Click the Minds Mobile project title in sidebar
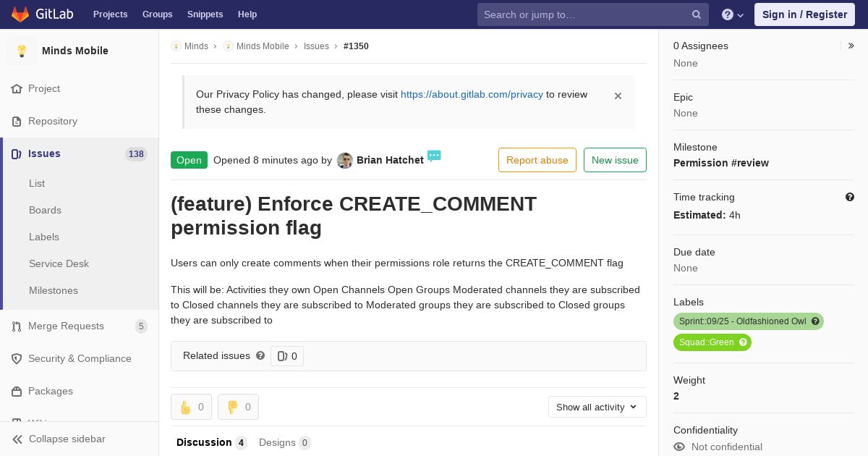The width and height of the screenshot is (868, 456). point(75,51)
